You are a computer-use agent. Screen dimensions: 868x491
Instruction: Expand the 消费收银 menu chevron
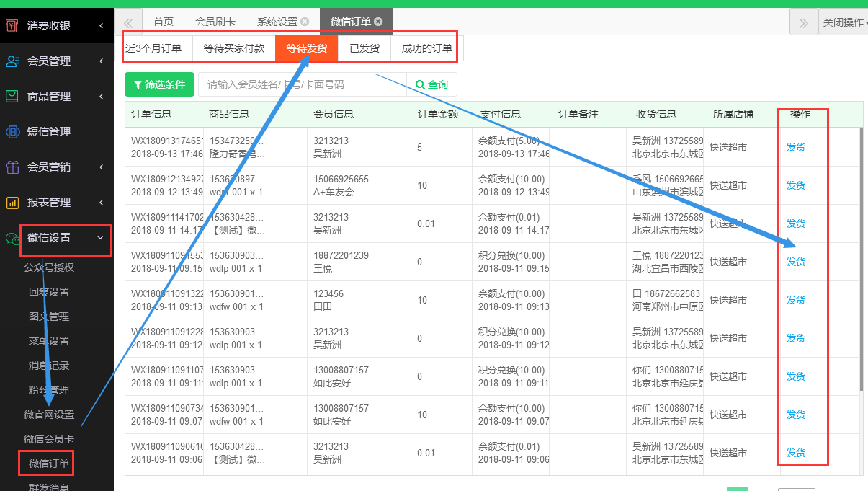101,26
